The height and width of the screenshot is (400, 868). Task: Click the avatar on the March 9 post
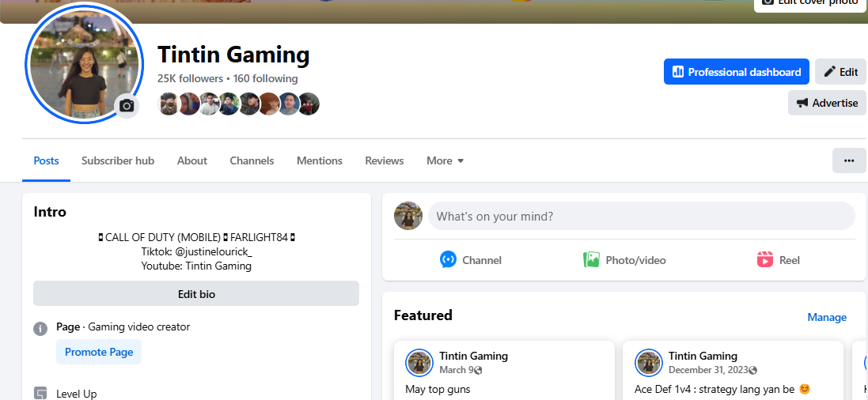tap(419, 363)
